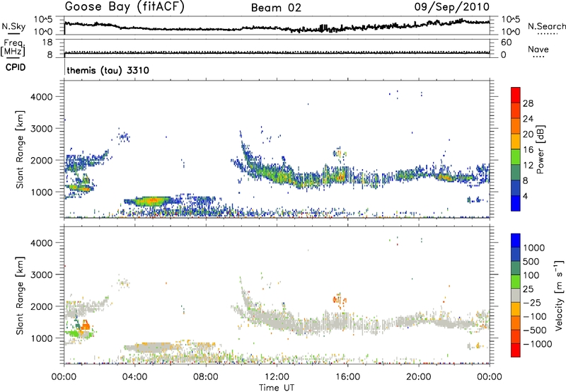Click the strong power echo near 05:00
The image size is (566, 392).
click(x=151, y=201)
